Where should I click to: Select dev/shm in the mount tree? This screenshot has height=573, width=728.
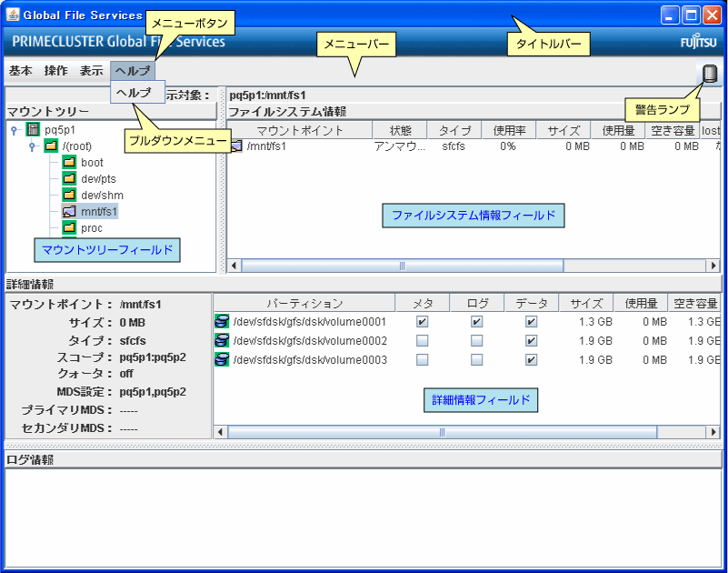(102, 196)
